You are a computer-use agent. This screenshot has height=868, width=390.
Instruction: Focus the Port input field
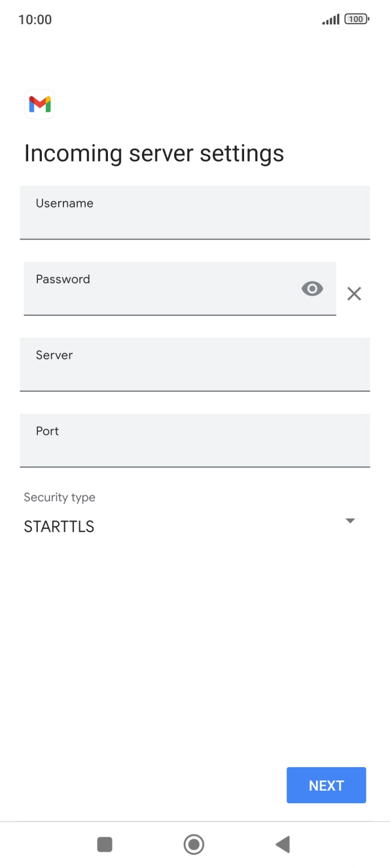195,441
